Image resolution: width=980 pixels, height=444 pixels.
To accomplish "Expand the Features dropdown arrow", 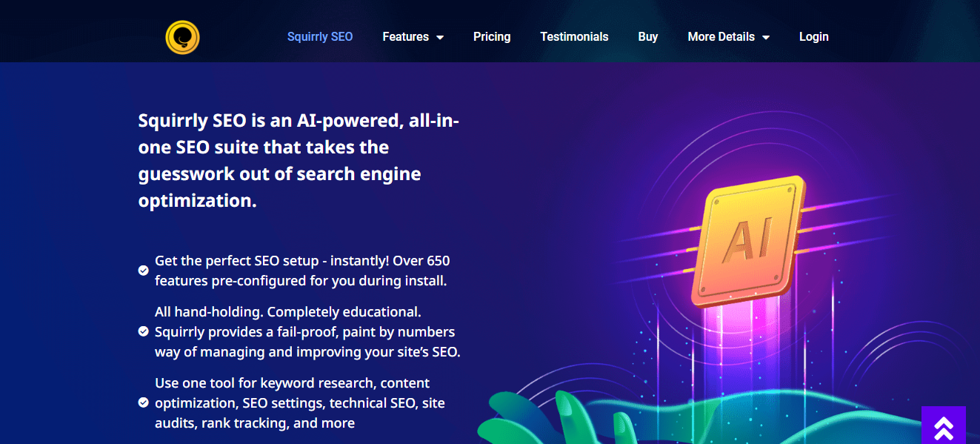I will (x=440, y=37).
